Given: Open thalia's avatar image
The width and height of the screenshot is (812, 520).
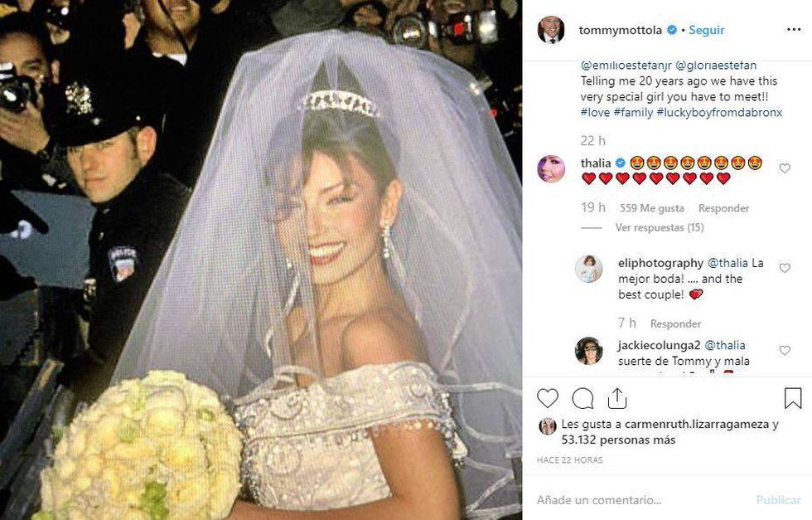Looking at the screenshot, I should coord(551,168).
